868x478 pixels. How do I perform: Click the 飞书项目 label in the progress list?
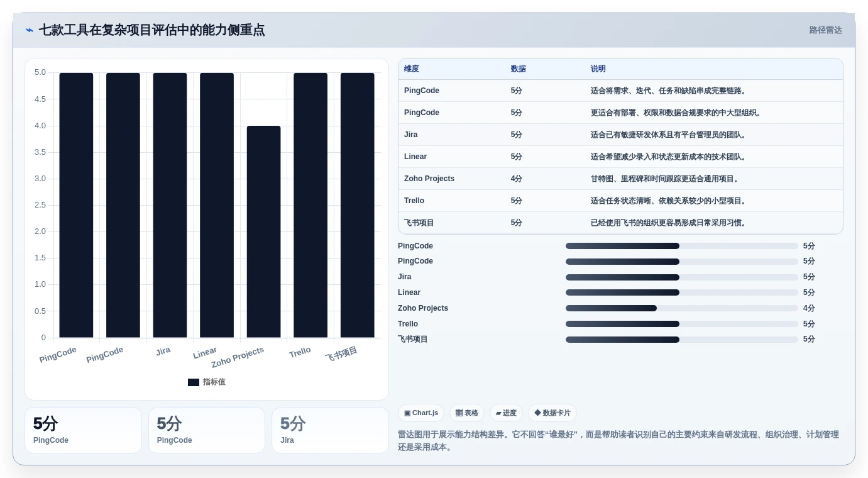click(x=413, y=339)
